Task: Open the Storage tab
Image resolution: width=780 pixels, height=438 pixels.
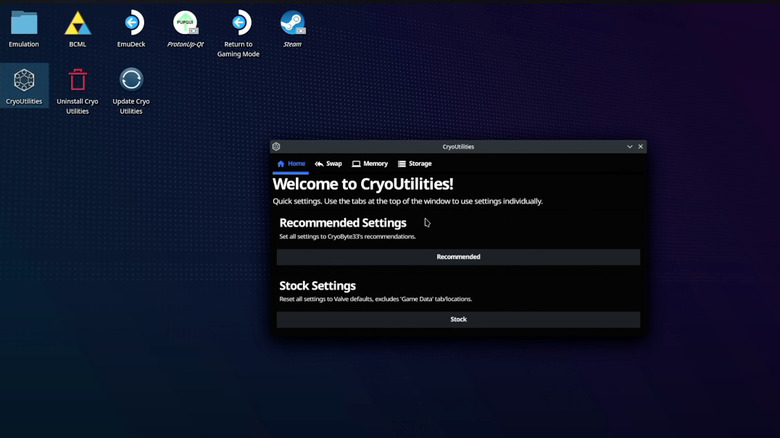Action: click(x=415, y=164)
